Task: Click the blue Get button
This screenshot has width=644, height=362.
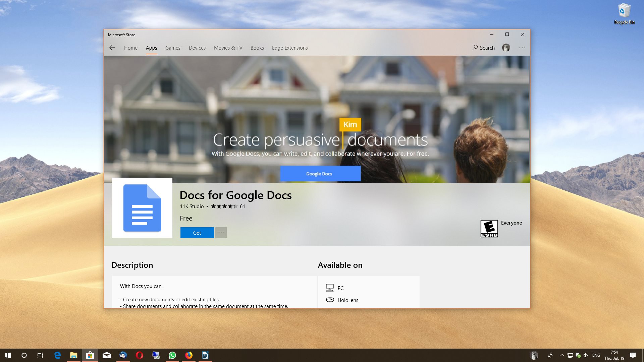Action: (197, 233)
